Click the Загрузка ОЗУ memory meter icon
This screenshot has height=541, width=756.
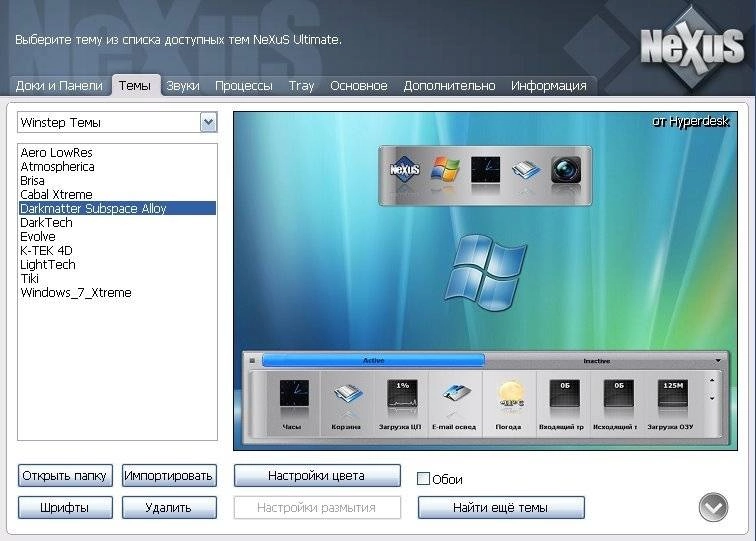click(673, 393)
